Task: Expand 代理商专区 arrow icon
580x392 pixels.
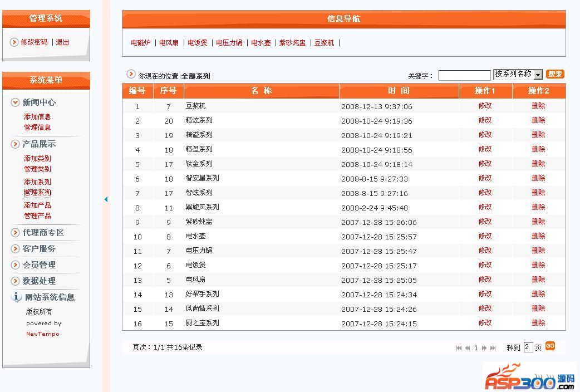Action: pos(15,232)
